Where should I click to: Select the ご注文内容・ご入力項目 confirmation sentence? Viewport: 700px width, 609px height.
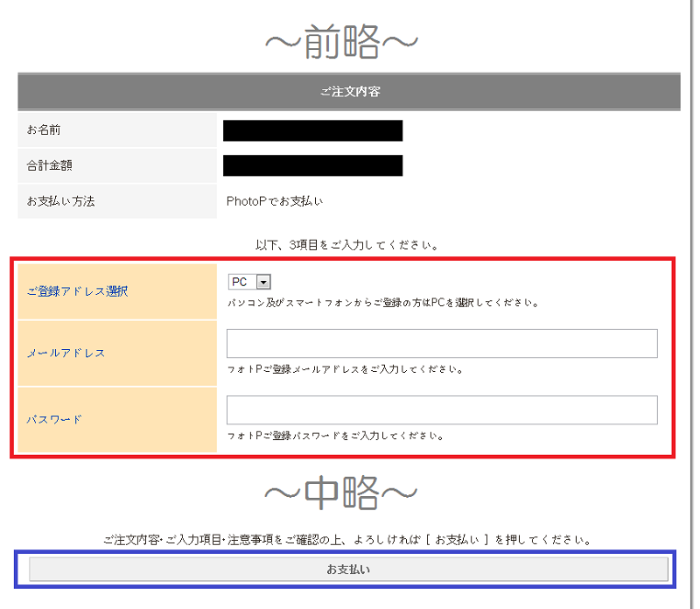347,540
